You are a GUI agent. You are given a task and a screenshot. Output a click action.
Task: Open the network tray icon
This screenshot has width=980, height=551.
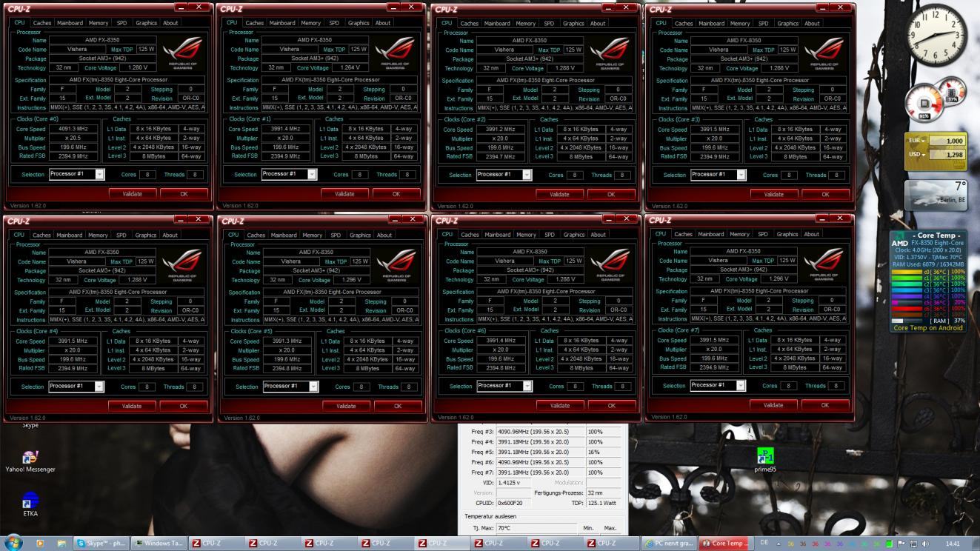tap(913, 543)
